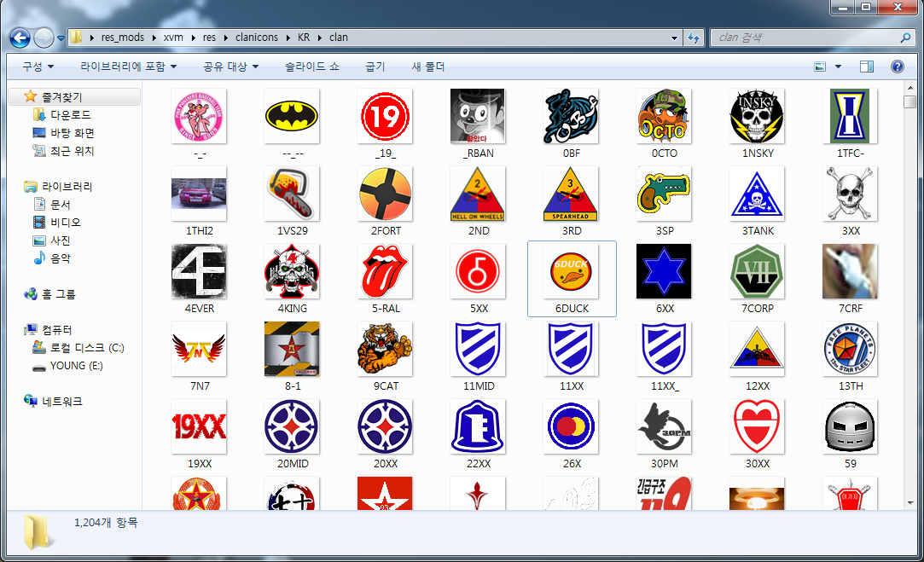
Task: Click the file list vertical scrollbar thumb
Action: point(909,101)
